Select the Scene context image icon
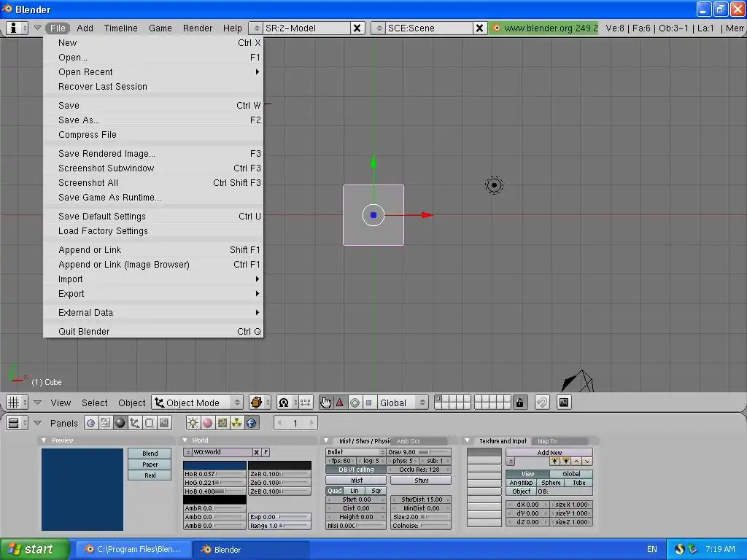Viewport: 747px width, 560px height. (164, 423)
